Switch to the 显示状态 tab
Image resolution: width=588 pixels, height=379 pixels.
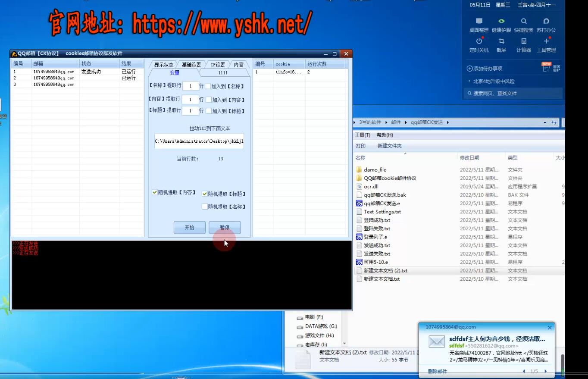(x=163, y=65)
